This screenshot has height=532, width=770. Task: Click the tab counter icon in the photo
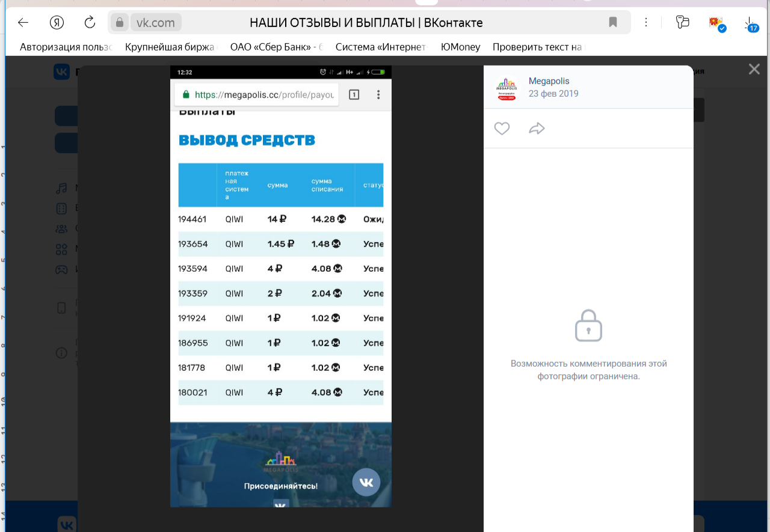[354, 94]
